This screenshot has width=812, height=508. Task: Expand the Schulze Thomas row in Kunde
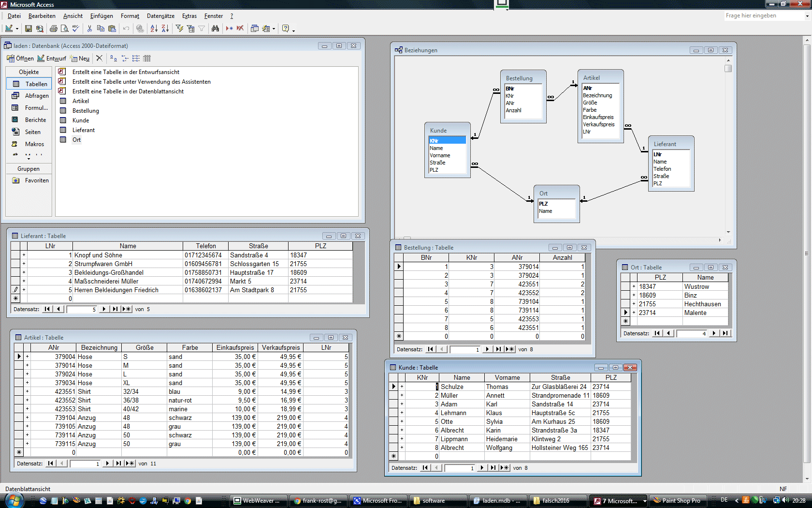click(402, 387)
